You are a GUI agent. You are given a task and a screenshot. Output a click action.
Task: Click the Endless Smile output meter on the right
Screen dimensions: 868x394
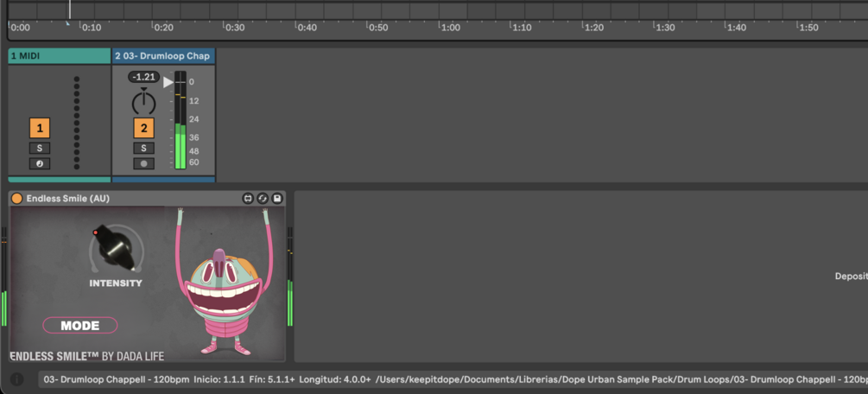(289, 277)
